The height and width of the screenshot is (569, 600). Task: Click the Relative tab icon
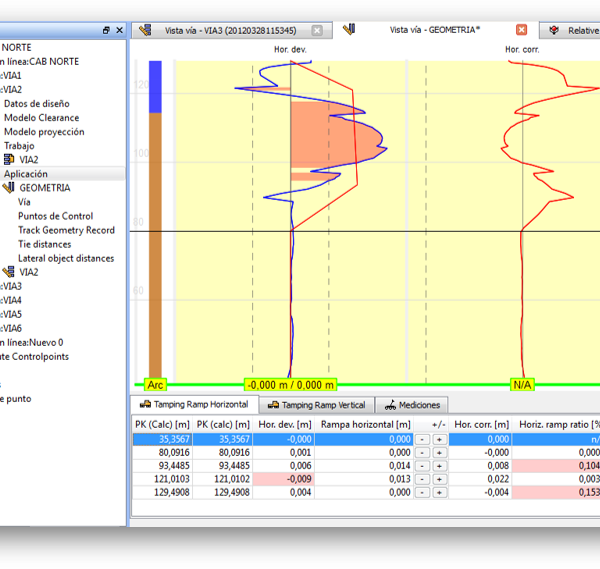click(553, 30)
